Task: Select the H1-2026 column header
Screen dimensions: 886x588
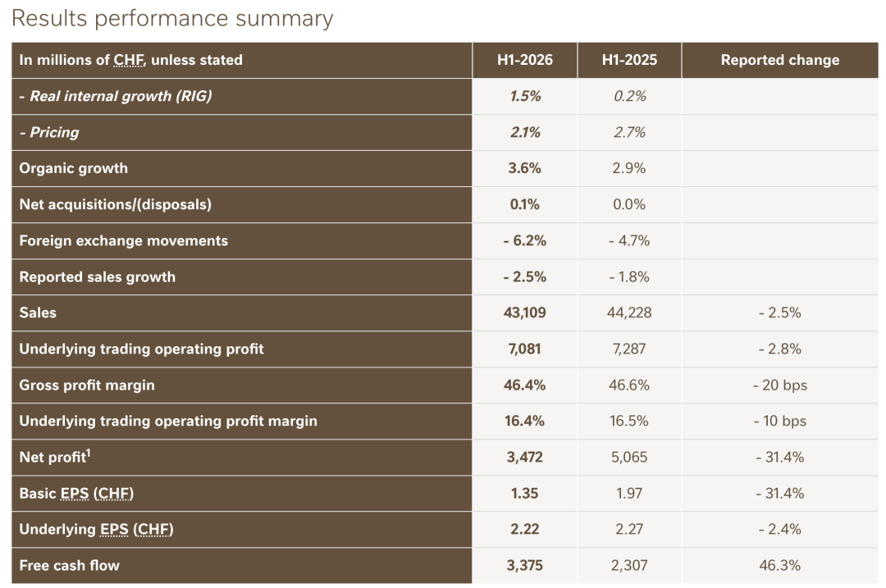Action: 525,60
